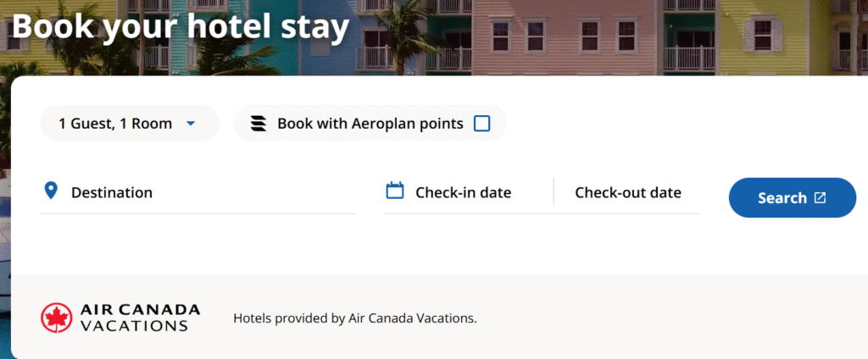Click the external-link icon on Search button
Screen dimensions: 868x359
coord(820,197)
